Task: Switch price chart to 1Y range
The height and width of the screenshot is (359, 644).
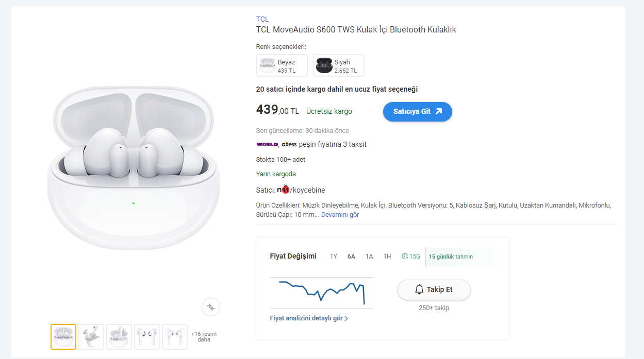Action: click(334, 257)
